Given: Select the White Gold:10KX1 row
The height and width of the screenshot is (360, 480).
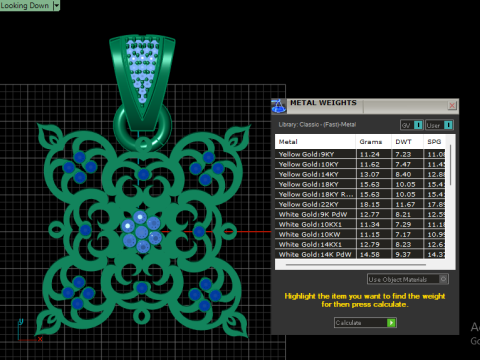Looking at the screenshot, I should pos(360,224).
